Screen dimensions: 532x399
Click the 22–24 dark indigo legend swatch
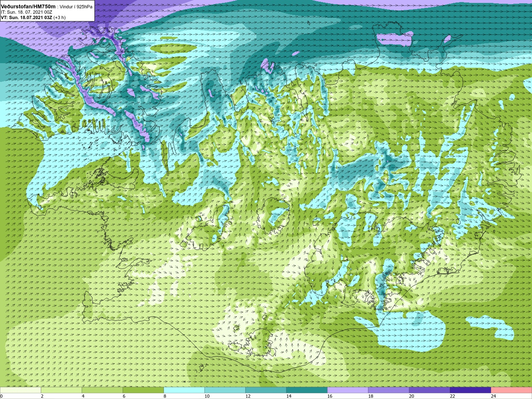point(470,390)
